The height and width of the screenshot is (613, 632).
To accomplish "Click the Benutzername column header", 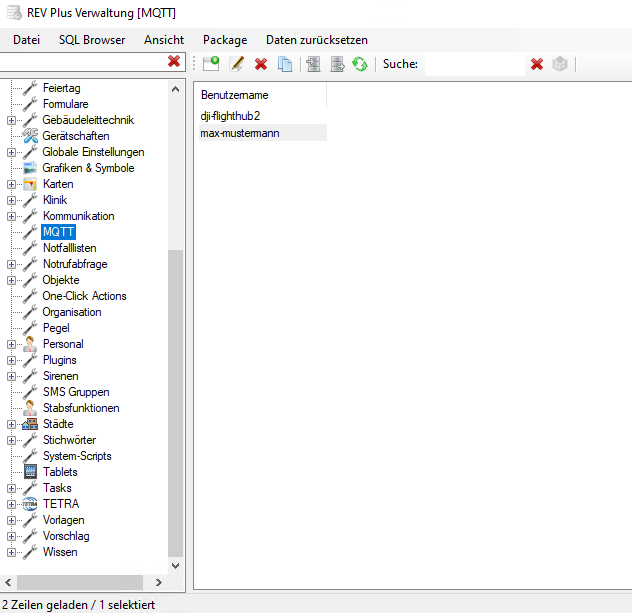I will (x=234, y=95).
